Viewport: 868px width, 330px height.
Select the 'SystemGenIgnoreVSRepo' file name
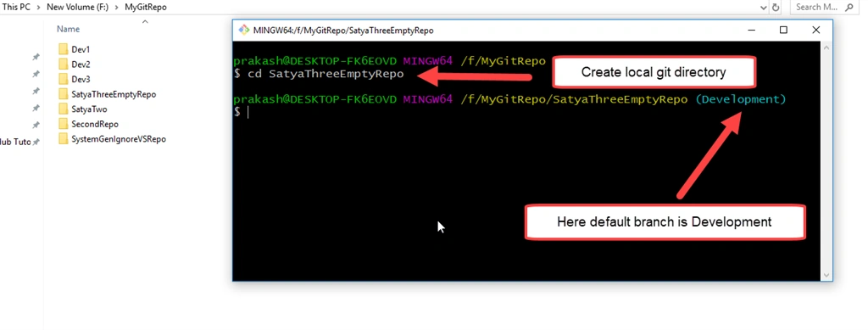119,139
